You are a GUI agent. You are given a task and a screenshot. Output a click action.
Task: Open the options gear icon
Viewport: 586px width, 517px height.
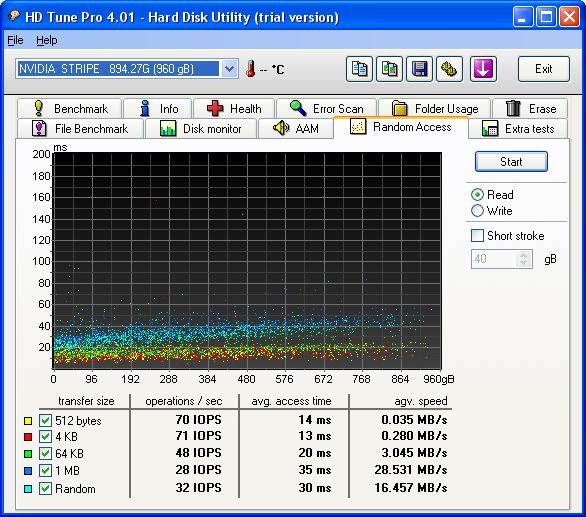click(450, 69)
